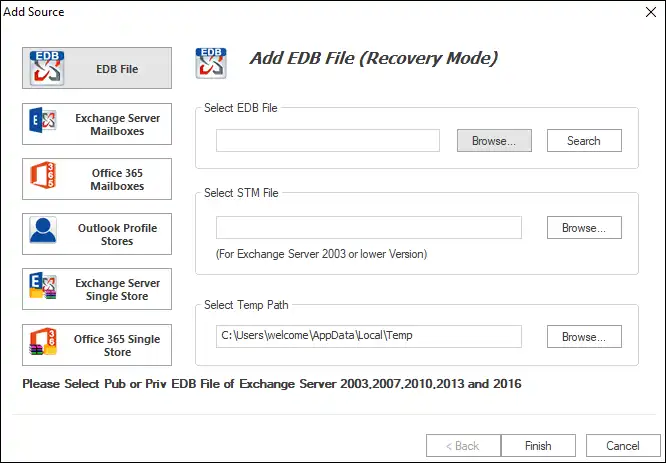Viewport: 666px width, 463px height.
Task: Click the "Select EDB File" group label
Action: [241, 108]
